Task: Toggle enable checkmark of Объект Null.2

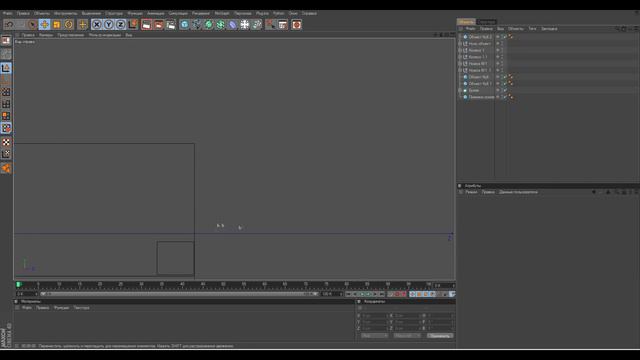Action: [504, 37]
